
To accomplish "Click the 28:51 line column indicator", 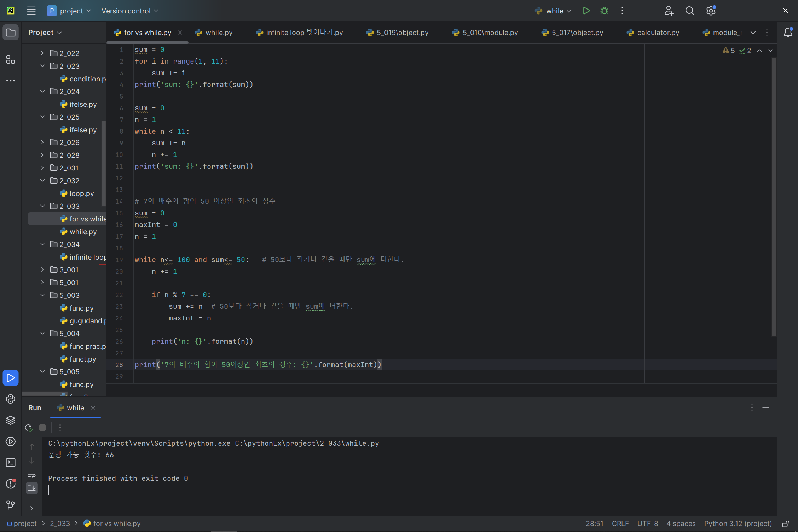I will (595, 524).
